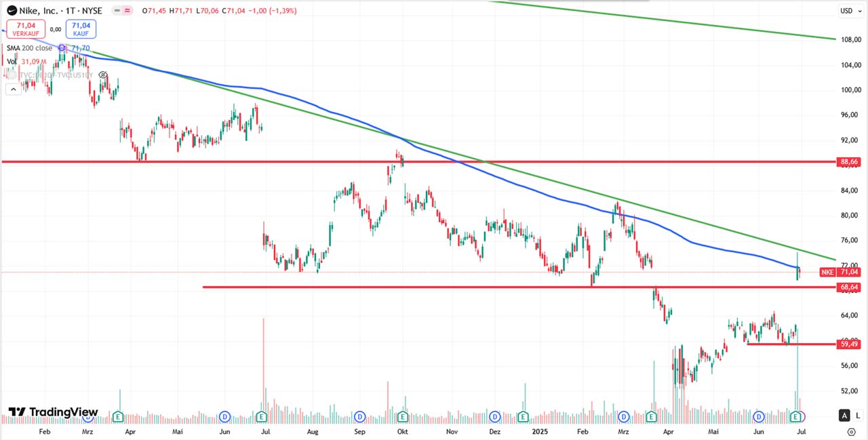Toggle logarithmic scale with the L button
The width and height of the screenshot is (868, 440).
(x=858, y=416)
